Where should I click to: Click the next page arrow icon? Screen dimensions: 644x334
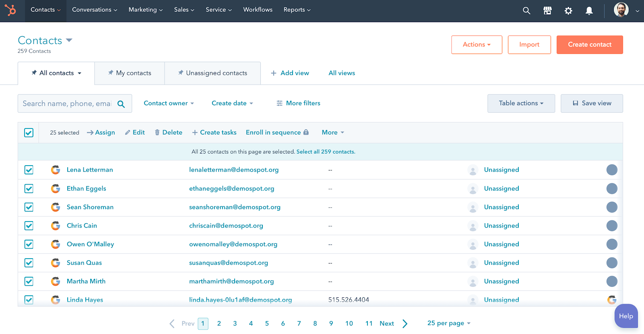pyautogui.click(x=405, y=324)
